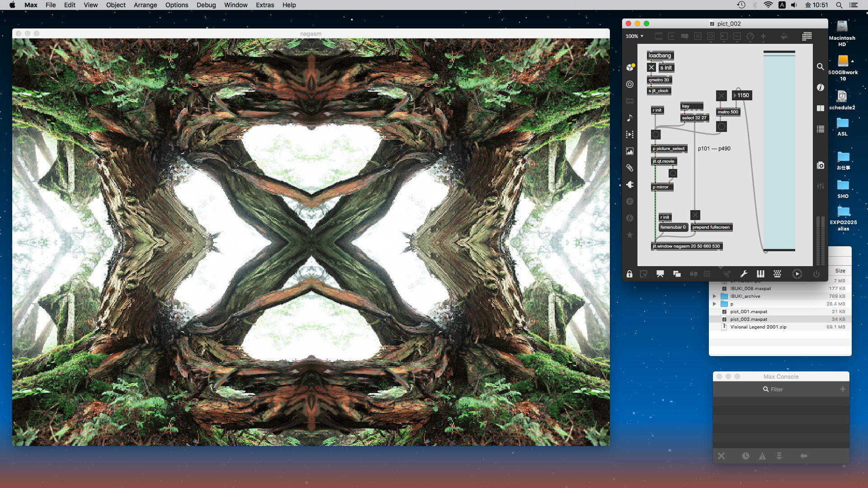Open the images browser sidebar icon
The image size is (868, 488).
[x=630, y=151]
